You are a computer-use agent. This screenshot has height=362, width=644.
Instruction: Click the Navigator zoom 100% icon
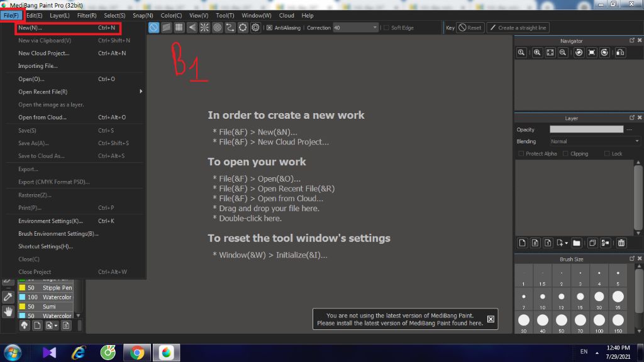pos(521,53)
